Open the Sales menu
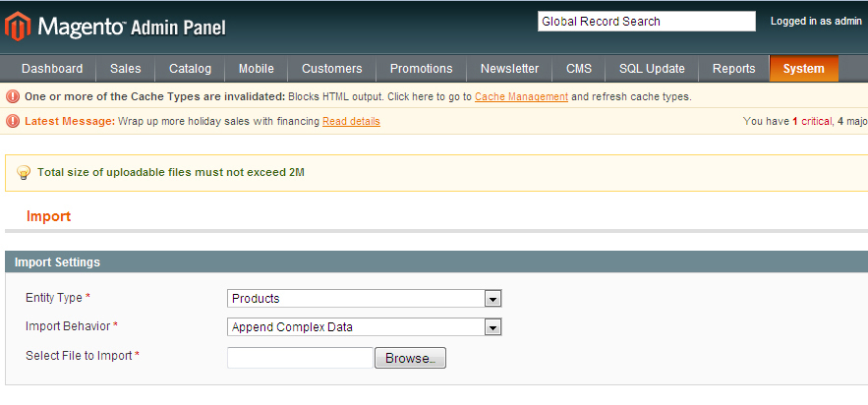This screenshot has height=405, width=868. pyautogui.click(x=126, y=69)
